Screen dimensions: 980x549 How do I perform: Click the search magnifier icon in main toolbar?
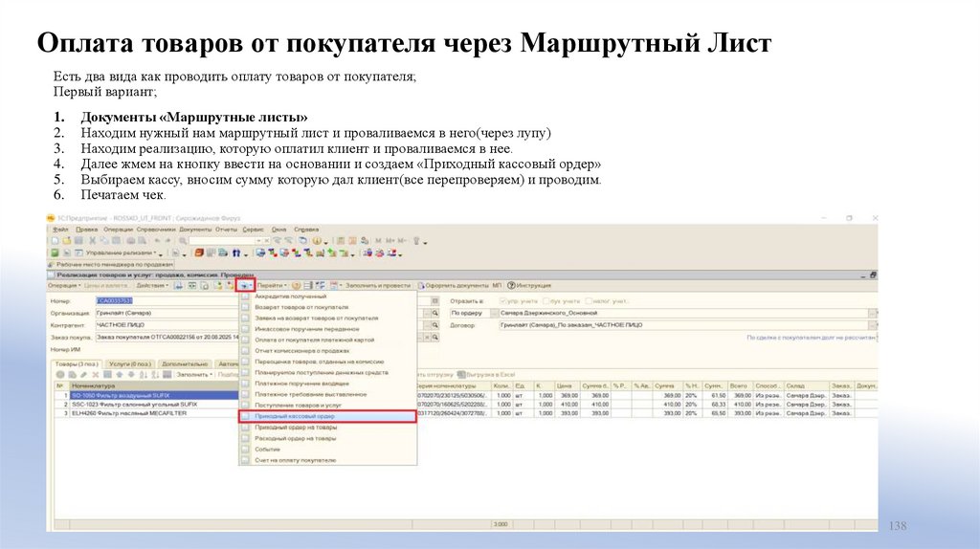pyautogui.click(x=183, y=240)
